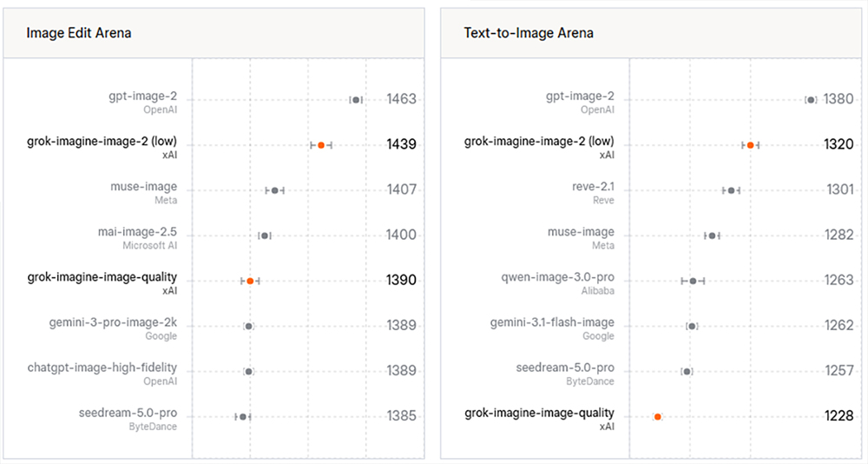Click the score 1439
Screen dimensions: 868x464
pyautogui.click(x=401, y=145)
